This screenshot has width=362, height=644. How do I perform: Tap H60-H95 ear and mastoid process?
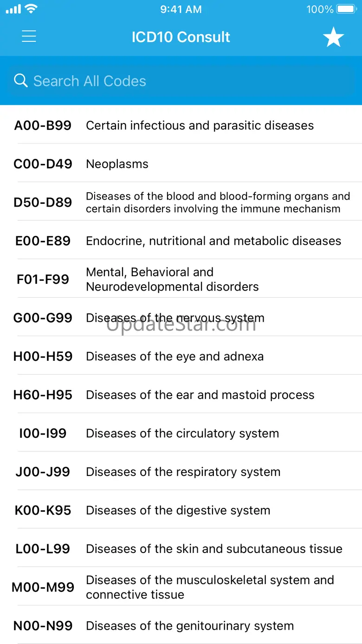point(181,395)
